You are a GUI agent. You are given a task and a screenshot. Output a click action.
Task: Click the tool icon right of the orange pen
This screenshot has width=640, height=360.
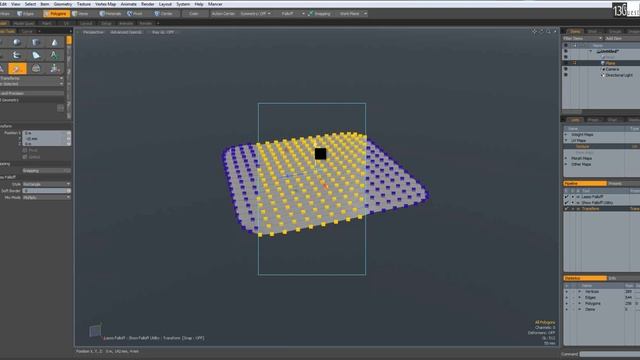[x=36, y=69]
